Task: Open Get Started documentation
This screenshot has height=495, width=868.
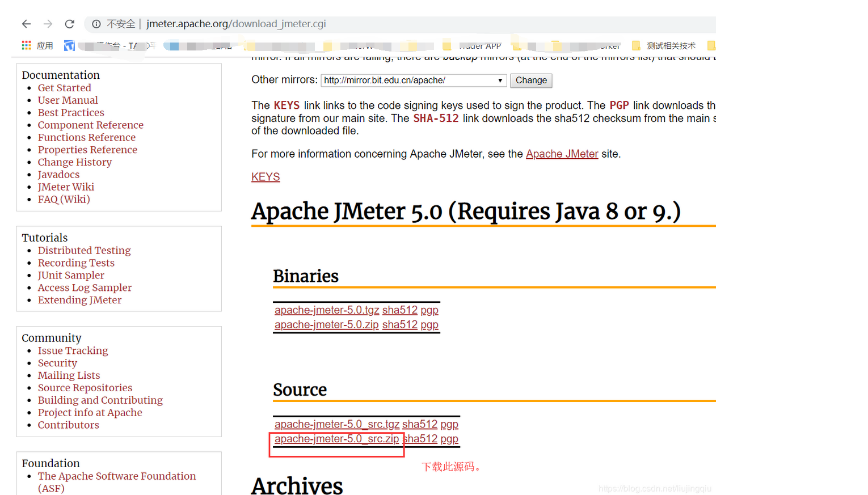Action: tap(64, 88)
